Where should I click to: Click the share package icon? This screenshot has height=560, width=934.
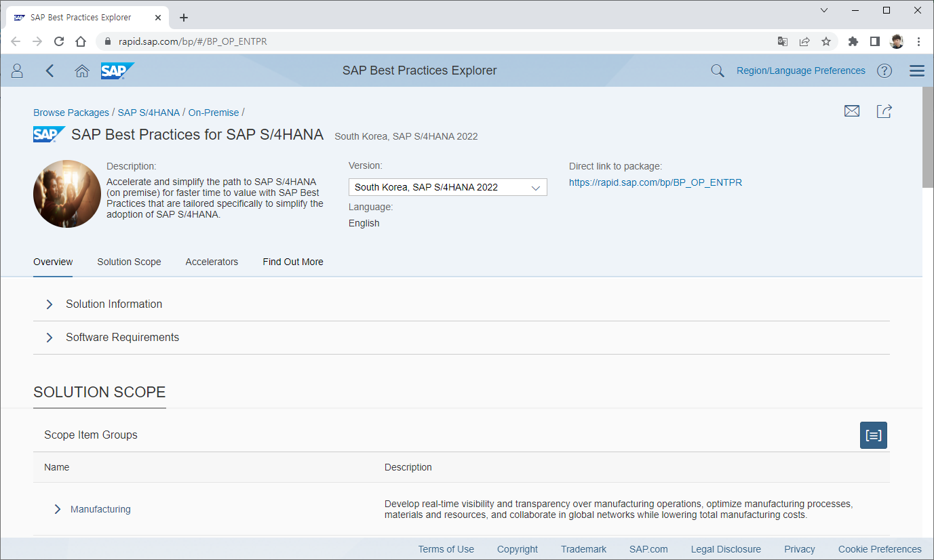[884, 111]
